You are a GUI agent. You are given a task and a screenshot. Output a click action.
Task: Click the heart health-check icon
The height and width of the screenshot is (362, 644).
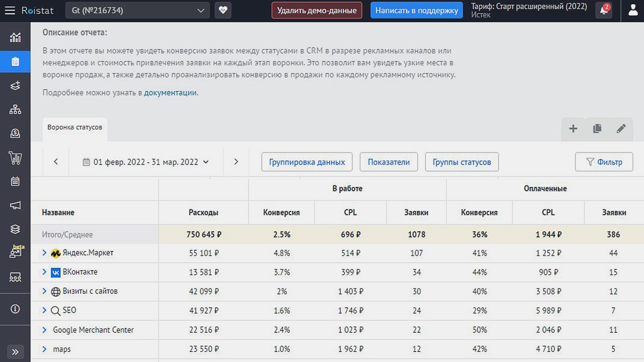tap(223, 10)
